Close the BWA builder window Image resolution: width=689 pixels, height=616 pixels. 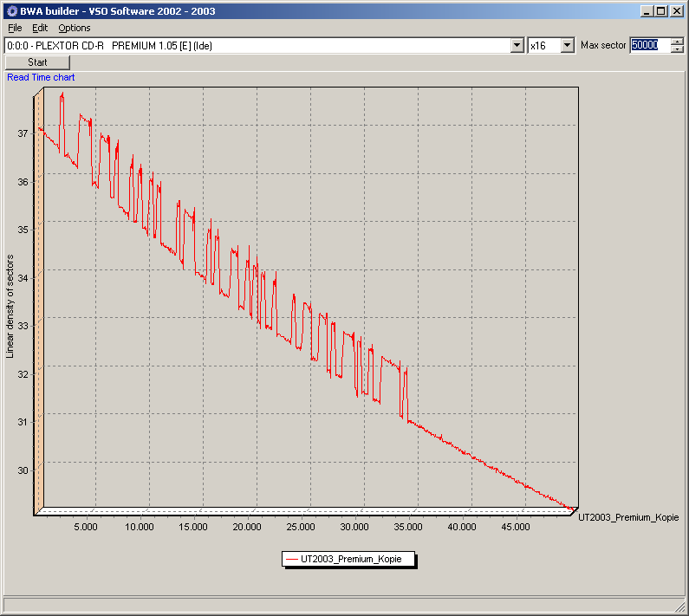[x=676, y=11]
